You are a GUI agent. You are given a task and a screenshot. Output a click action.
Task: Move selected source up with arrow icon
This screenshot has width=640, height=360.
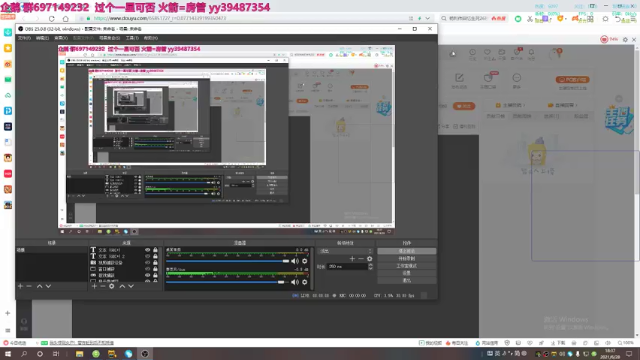(122, 287)
